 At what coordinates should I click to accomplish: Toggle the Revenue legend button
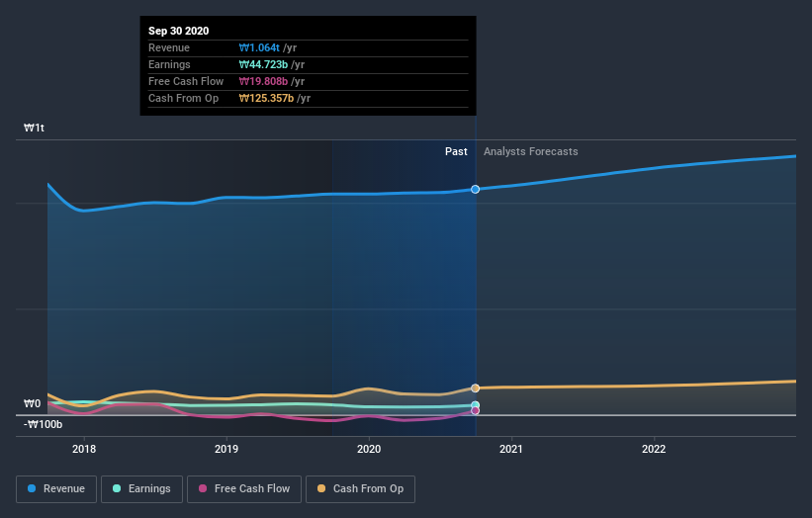point(56,489)
